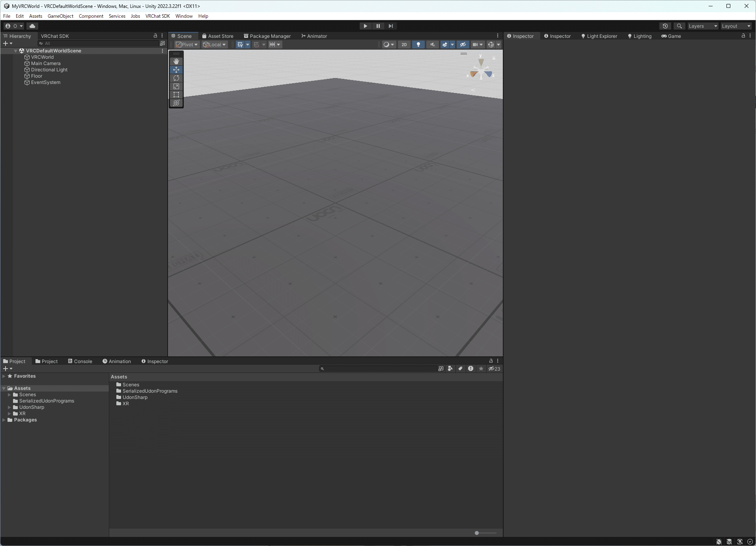This screenshot has height=546, width=756.
Task: Collapse the VRCDefaultWorldScene hierarchy arrow
Action: (16, 51)
